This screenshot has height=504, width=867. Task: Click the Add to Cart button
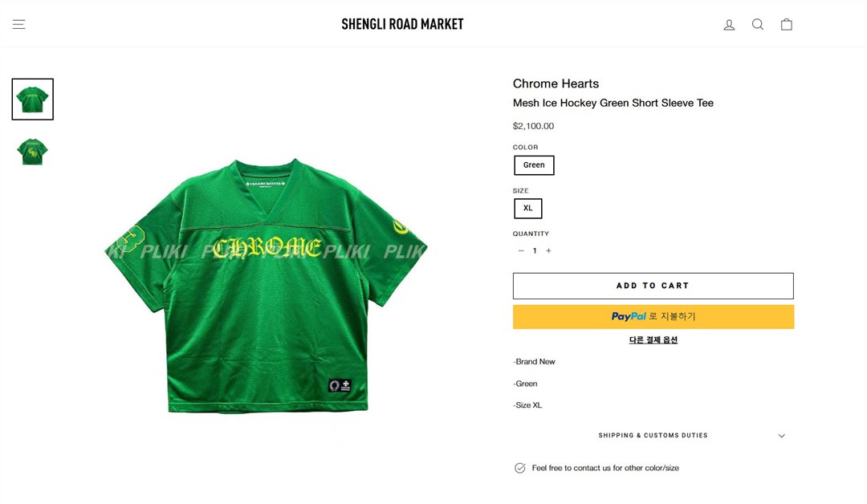click(653, 286)
